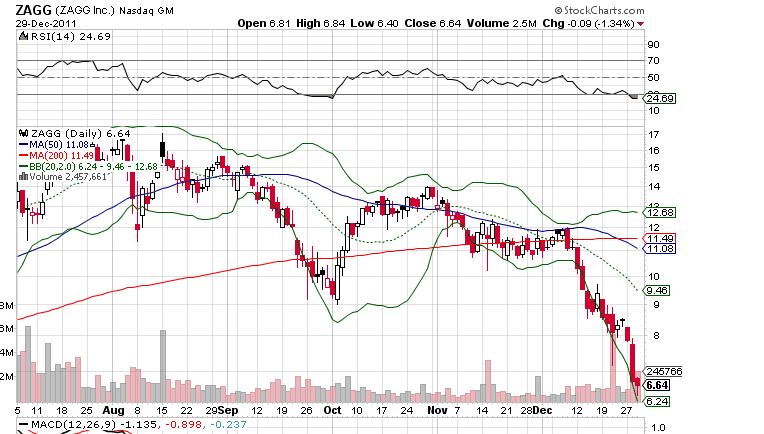This screenshot has width=764, height=434.
Task: Click the Aug month label on date axis
Action: click(114, 410)
